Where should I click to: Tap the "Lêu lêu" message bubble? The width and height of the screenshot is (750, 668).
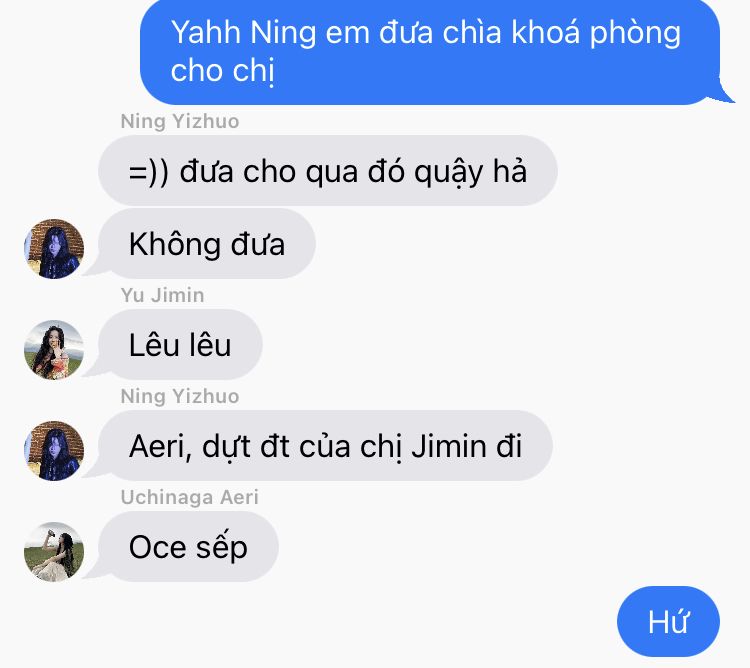coord(180,344)
